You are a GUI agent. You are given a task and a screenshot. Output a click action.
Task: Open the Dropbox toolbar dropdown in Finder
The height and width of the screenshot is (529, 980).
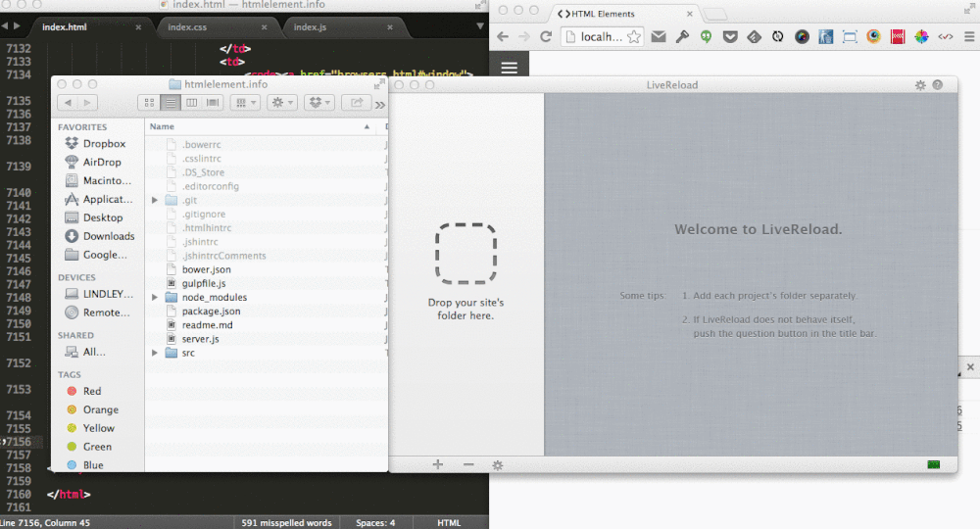pos(319,103)
